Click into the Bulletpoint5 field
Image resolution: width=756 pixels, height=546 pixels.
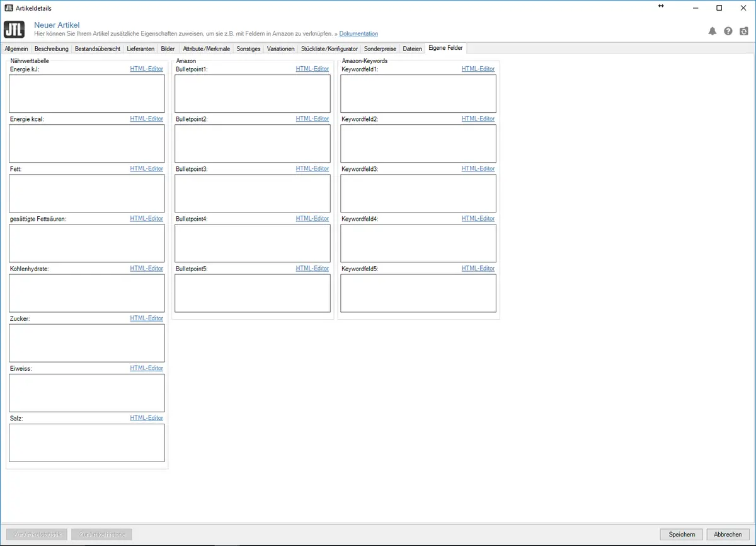tap(253, 293)
